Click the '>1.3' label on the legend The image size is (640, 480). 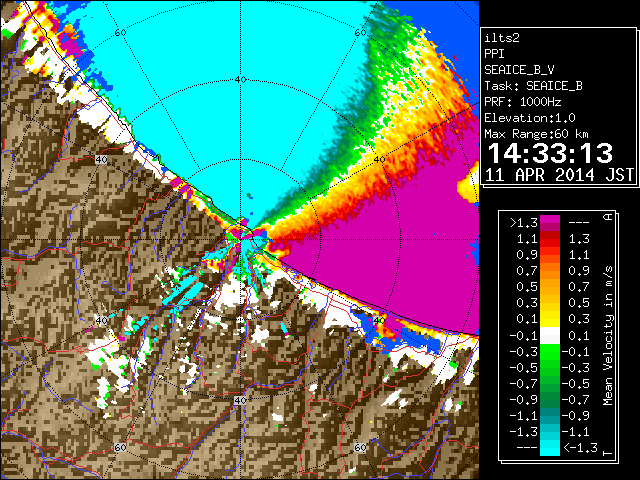click(x=524, y=222)
